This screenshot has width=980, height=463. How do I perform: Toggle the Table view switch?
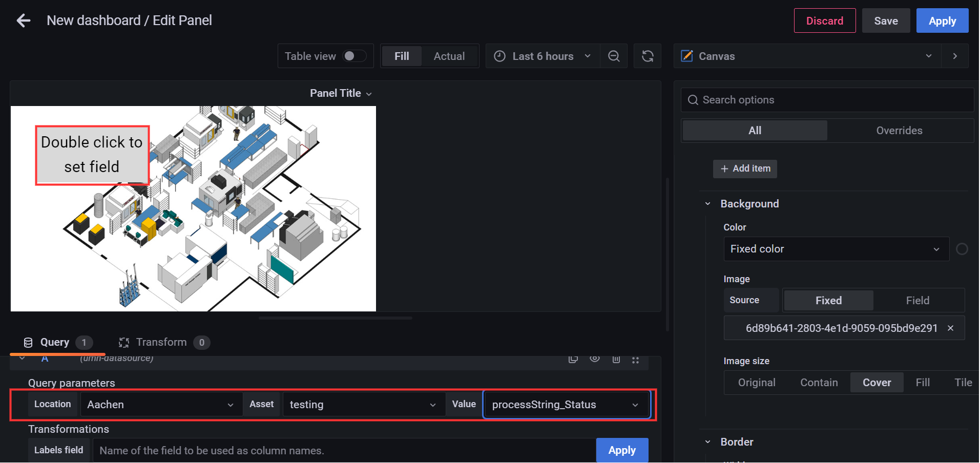[x=354, y=56]
